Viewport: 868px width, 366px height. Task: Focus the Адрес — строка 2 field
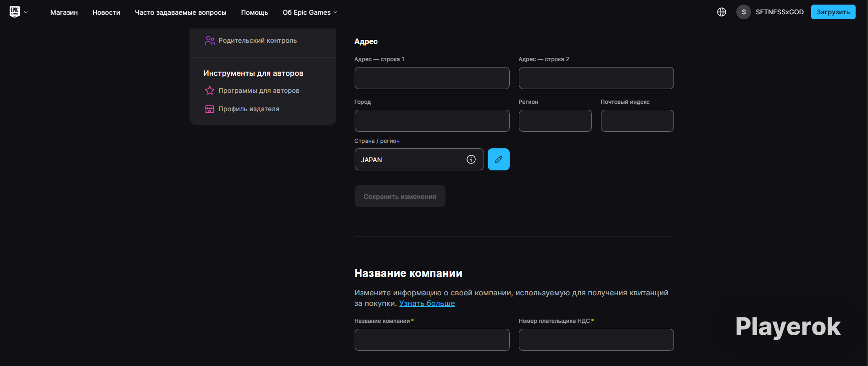point(596,78)
